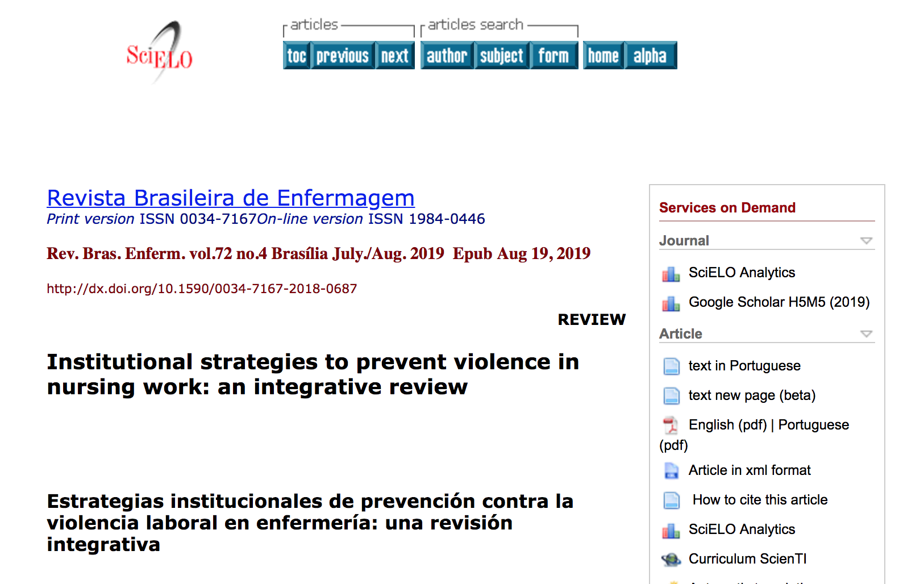Click the document icon for text in Portuguese
924x584 pixels.
(671, 366)
